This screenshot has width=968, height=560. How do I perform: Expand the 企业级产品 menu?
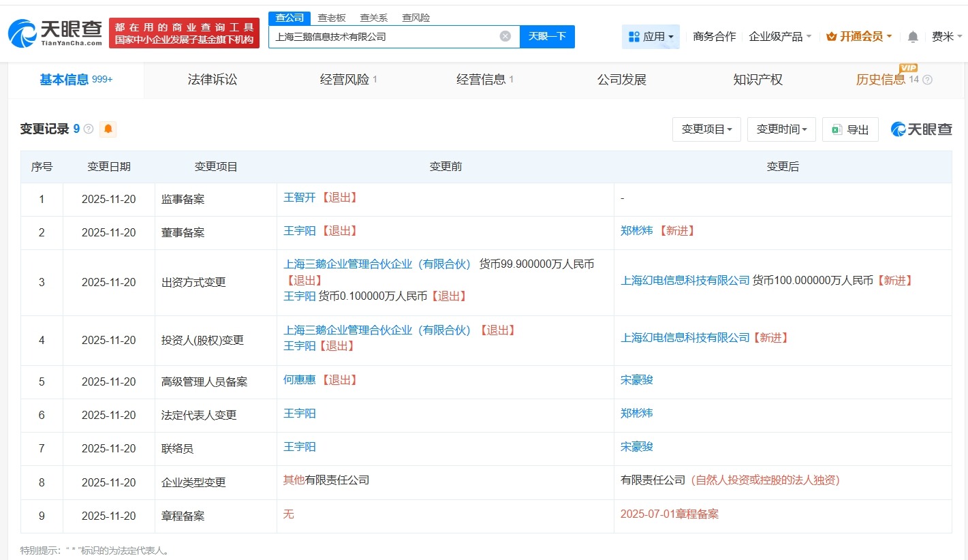(776, 37)
